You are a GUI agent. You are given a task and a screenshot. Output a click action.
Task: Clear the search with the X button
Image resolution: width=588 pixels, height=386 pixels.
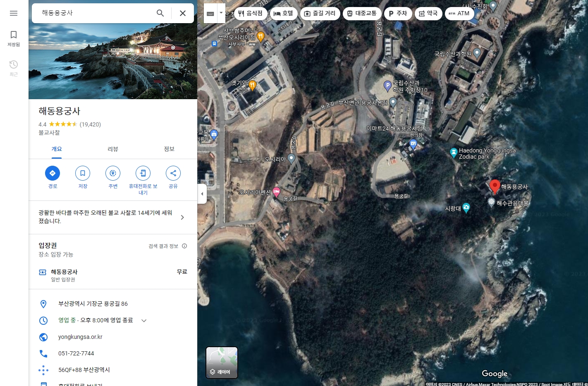pos(183,13)
